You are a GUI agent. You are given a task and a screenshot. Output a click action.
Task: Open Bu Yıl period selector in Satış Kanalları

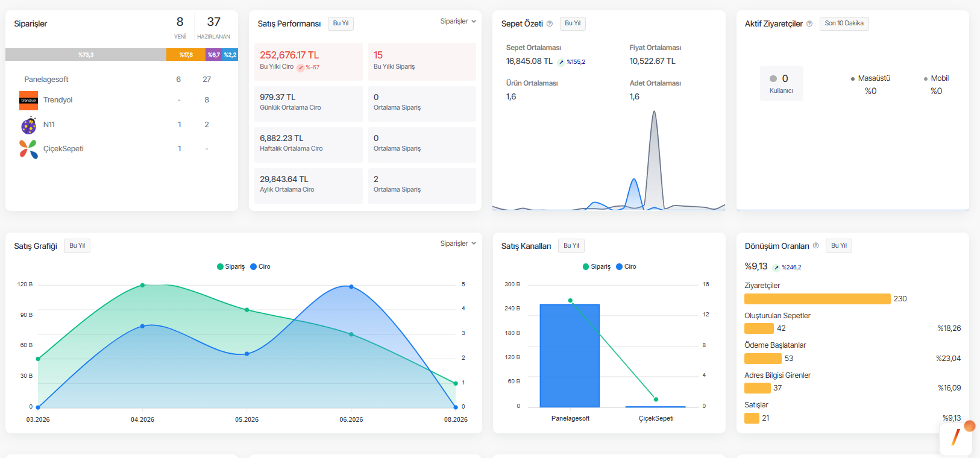coord(571,246)
